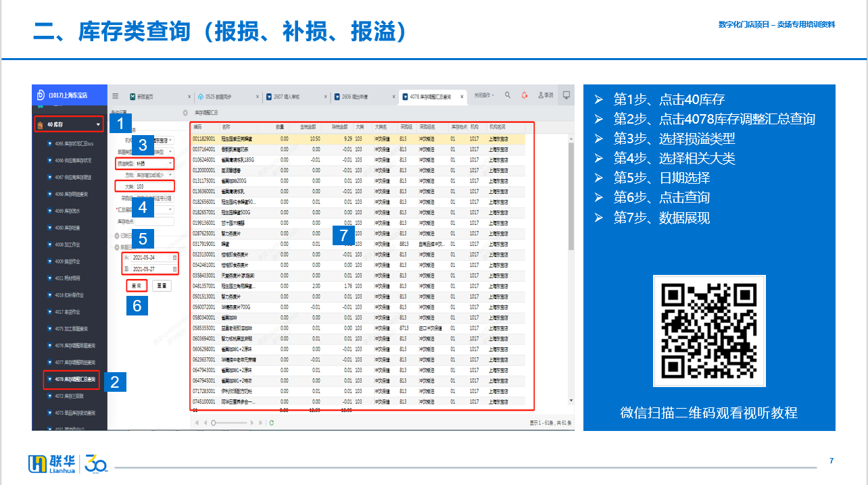Open sidebar item 4078 库存调整汇总查询
This screenshot has width=868, height=485.
pos(71,380)
